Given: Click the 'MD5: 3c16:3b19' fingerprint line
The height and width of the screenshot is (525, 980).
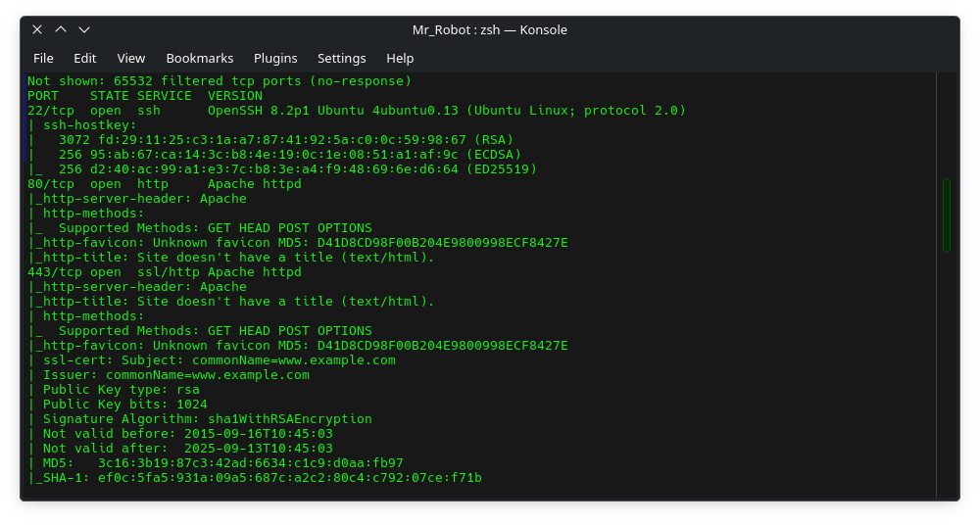Looking at the screenshot, I should tap(216, 463).
